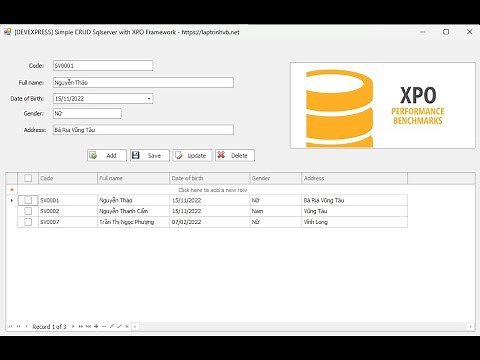Toggle the select-all checkbox in grid header
The image size is (480, 360).
click(28, 178)
